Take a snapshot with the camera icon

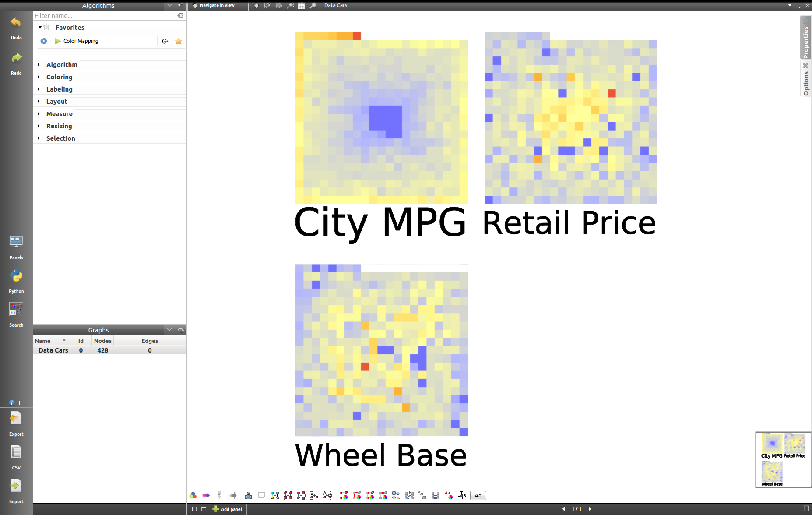pos(249,495)
